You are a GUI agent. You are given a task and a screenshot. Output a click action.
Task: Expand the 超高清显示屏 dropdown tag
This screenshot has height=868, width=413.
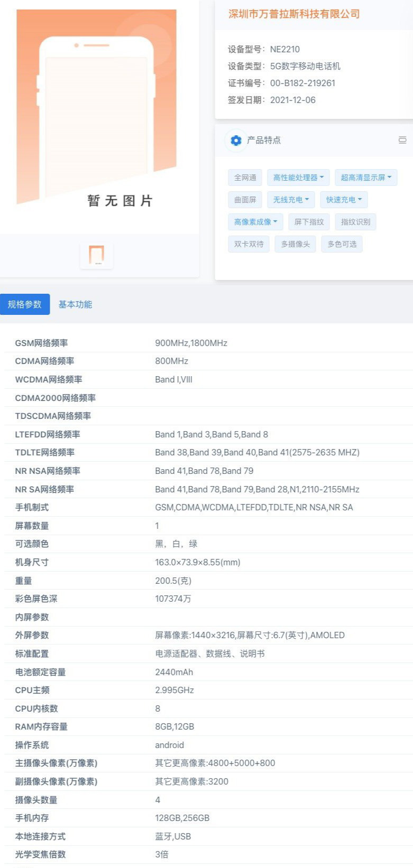tap(366, 178)
